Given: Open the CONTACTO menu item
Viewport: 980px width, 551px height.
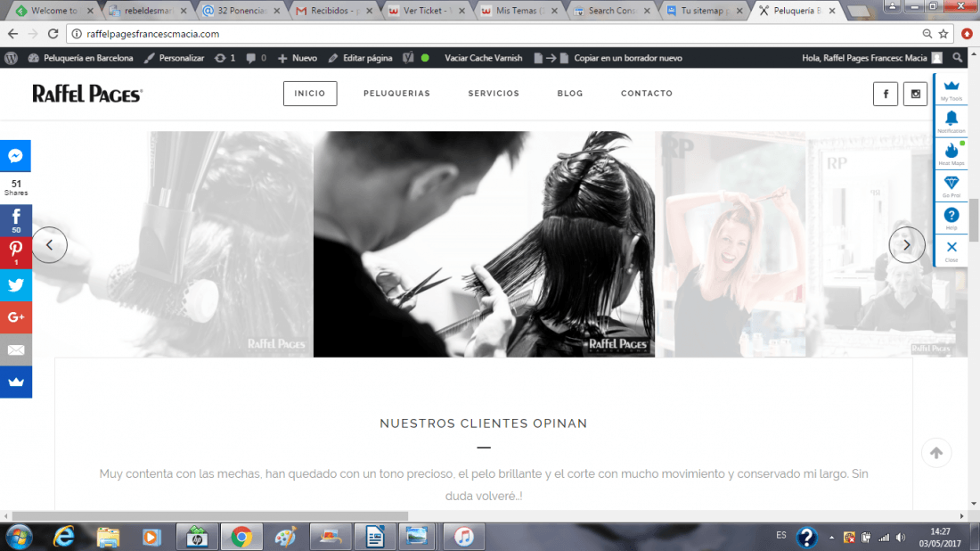Looking at the screenshot, I should point(647,94).
